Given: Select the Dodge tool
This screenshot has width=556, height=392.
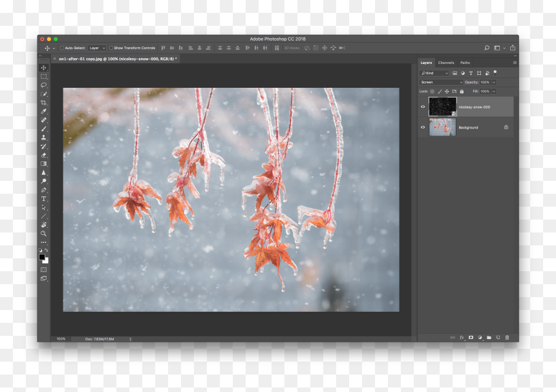Looking at the screenshot, I should [x=43, y=181].
